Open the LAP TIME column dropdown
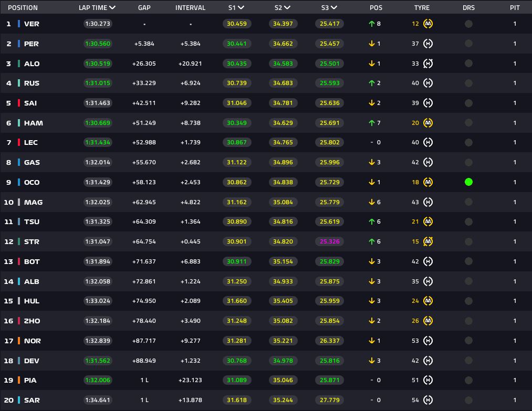The image size is (532, 411). (x=112, y=8)
